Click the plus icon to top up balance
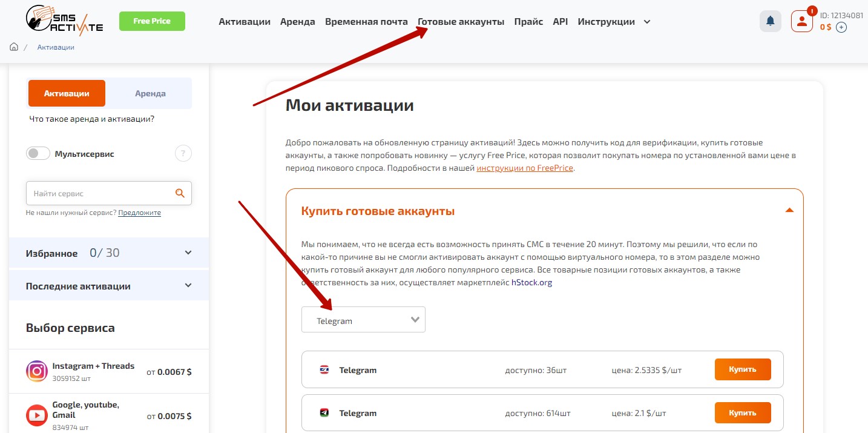868x433 pixels. (x=841, y=27)
